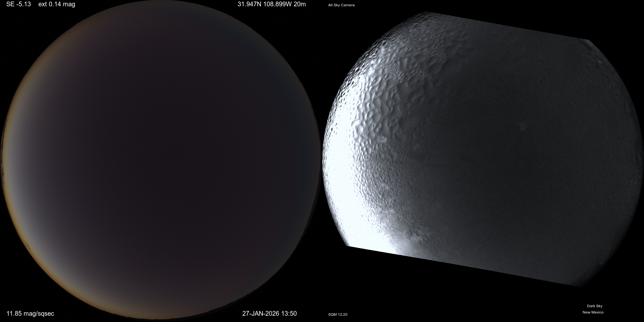Click the SQM 12.20 reading
The height and width of the screenshot is (322, 644).
tap(338, 314)
